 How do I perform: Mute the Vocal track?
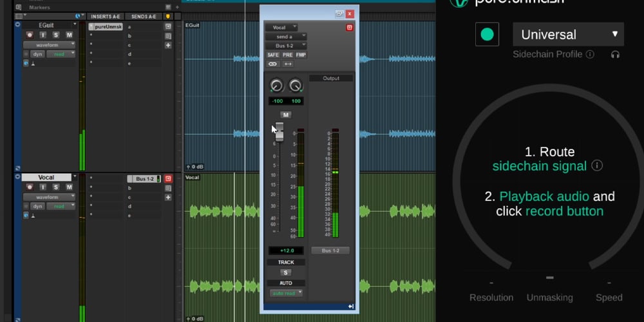pos(69,187)
